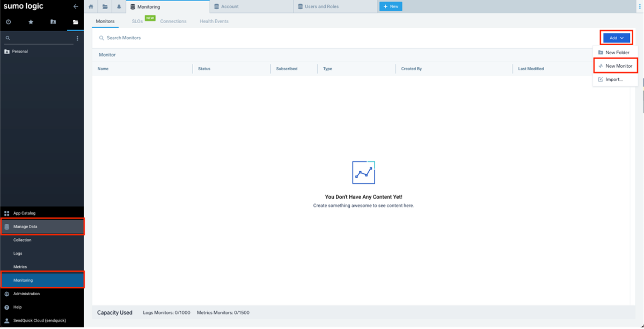The width and height of the screenshot is (644, 329).
Task: Select the Health Events sub-tab
Action: [x=214, y=21]
